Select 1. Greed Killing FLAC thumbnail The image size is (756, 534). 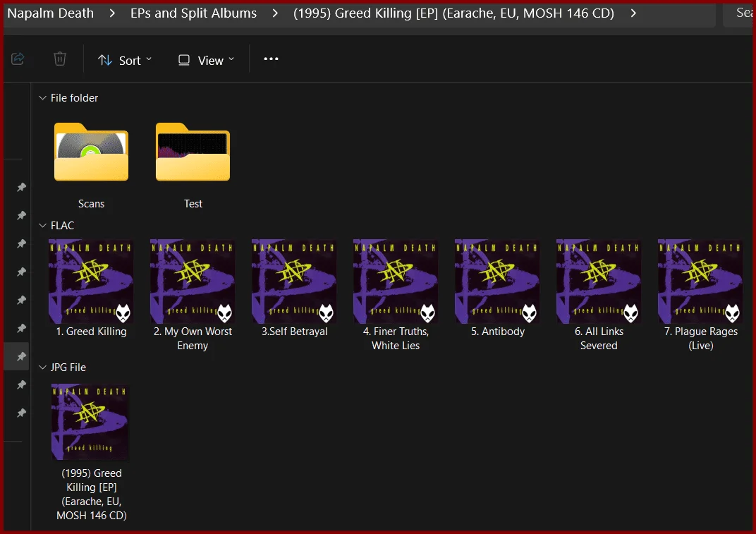(91, 281)
